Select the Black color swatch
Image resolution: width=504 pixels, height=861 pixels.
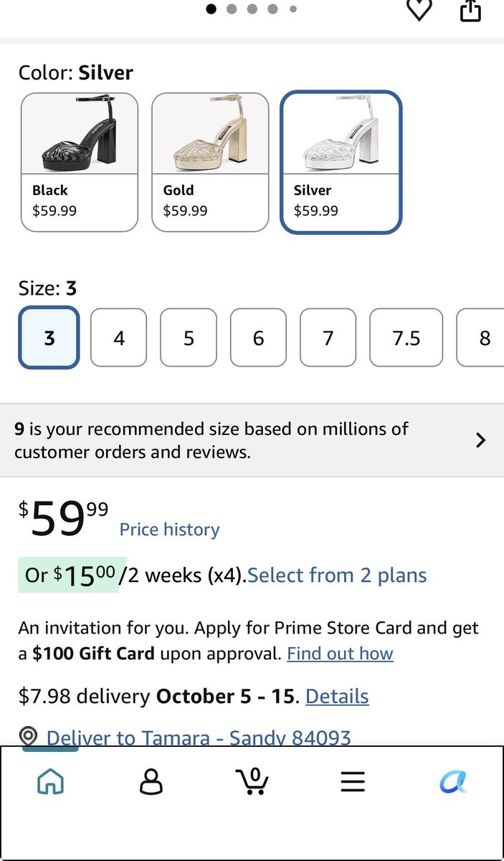tap(80, 163)
